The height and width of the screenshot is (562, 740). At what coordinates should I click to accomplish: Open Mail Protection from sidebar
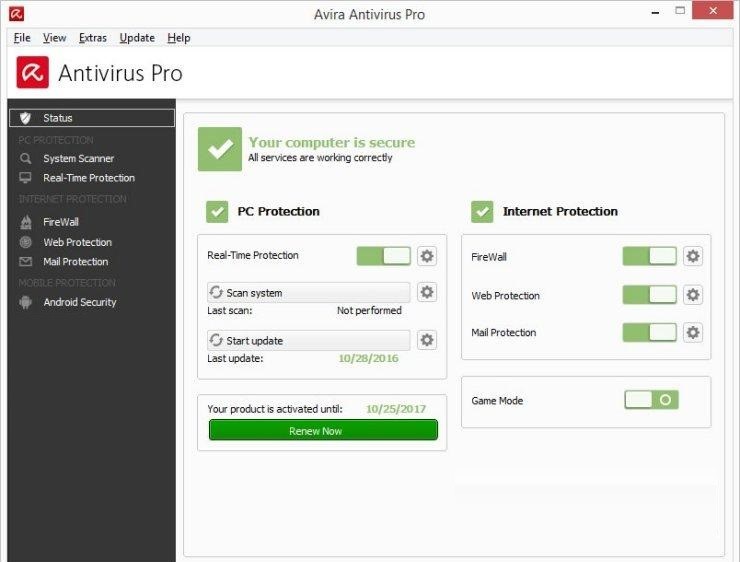click(x=76, y=261)
